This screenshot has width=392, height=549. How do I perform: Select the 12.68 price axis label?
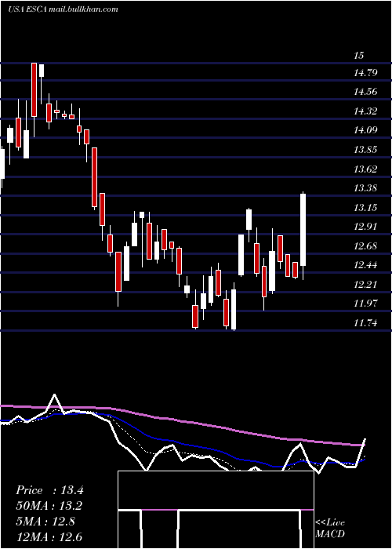[365, 245]
